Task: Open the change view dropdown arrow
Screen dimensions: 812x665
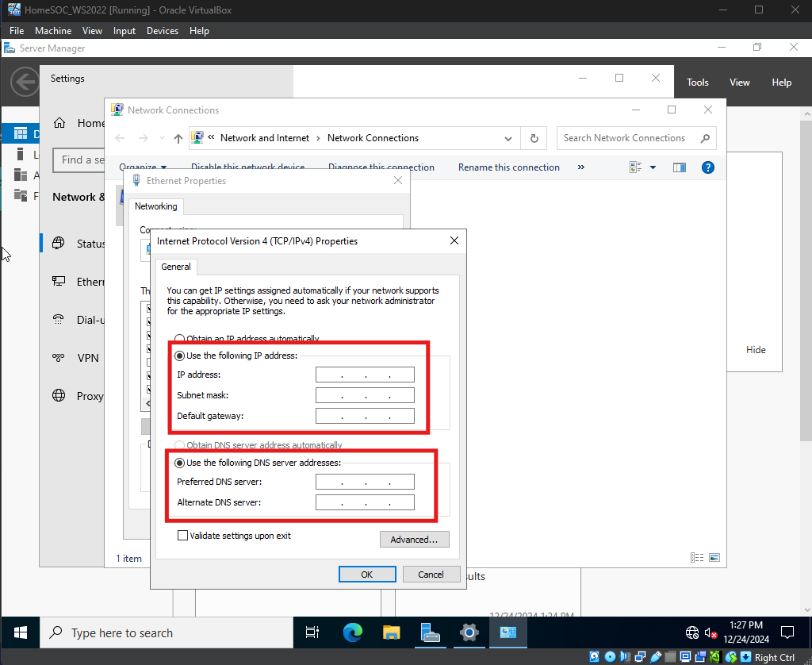Action: point(653,167)
